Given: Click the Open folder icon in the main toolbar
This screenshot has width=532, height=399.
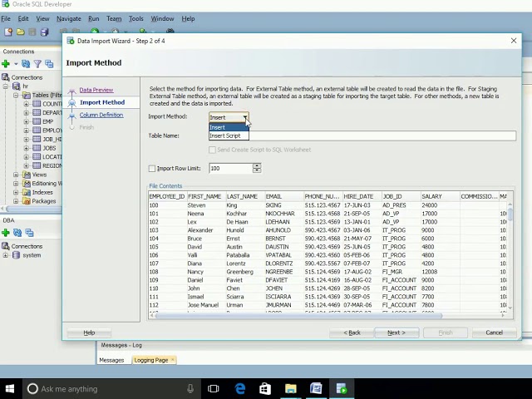Looking at the screenshot, I should tap(20, 32).
